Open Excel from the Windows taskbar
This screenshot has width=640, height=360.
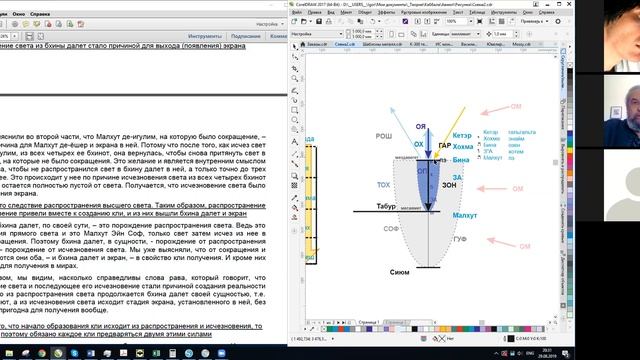tap(156, 353)
